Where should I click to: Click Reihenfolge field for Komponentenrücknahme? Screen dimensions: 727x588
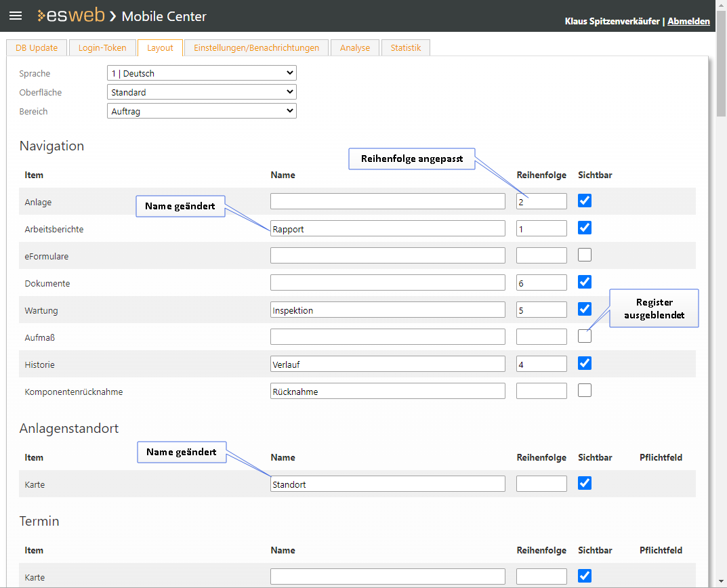click(x=541, y=391)
